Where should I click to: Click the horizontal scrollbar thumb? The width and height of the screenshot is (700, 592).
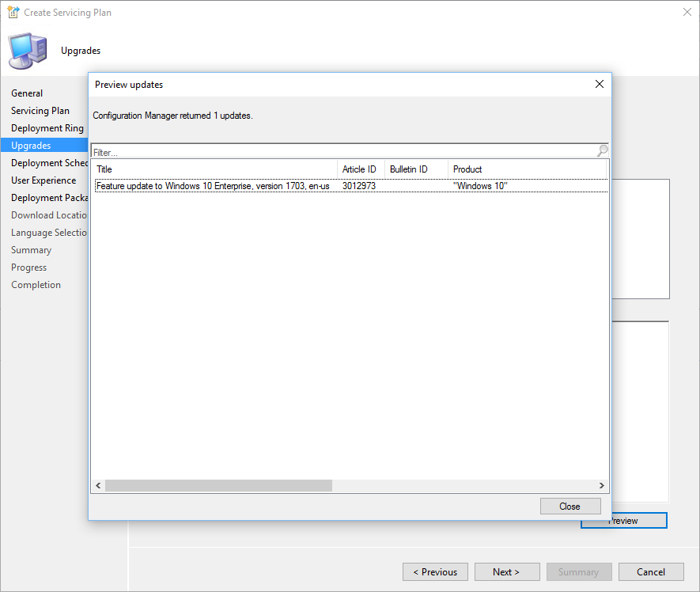(219, 486)
